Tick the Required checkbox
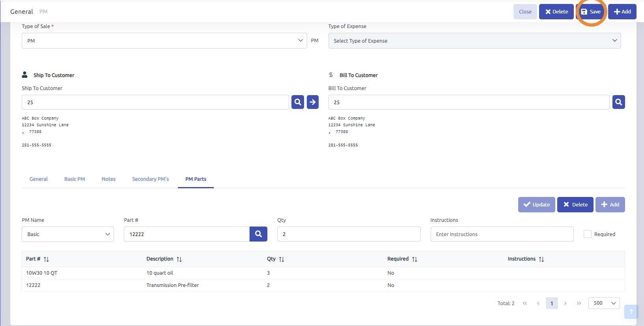Screen dimensions: 644x326 587,234
